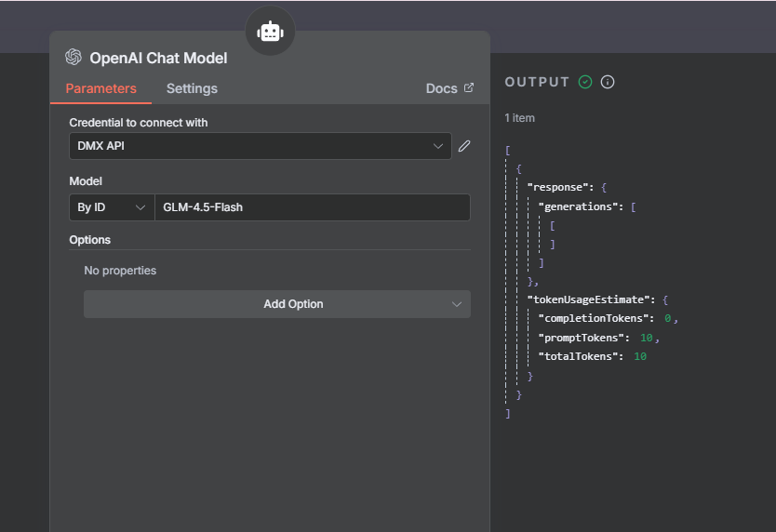Click the completionTokens value 0
Screen dimensions: 776x532
(x=668, y=319)
